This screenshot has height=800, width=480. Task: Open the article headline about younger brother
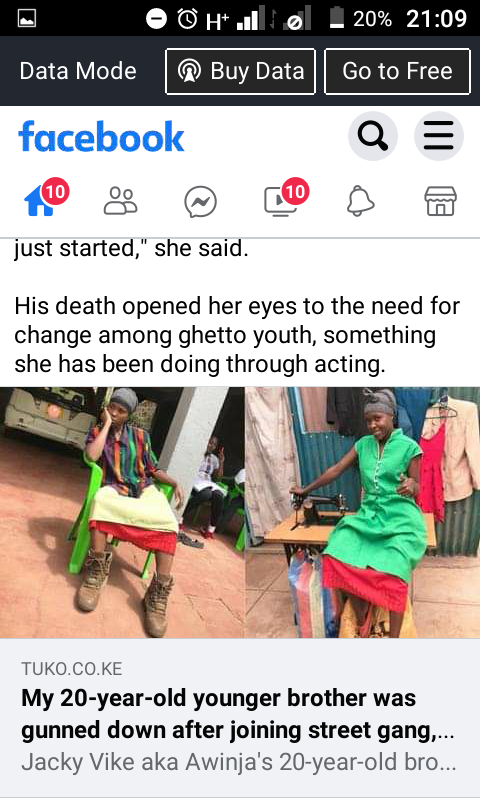tap(238, 714)
